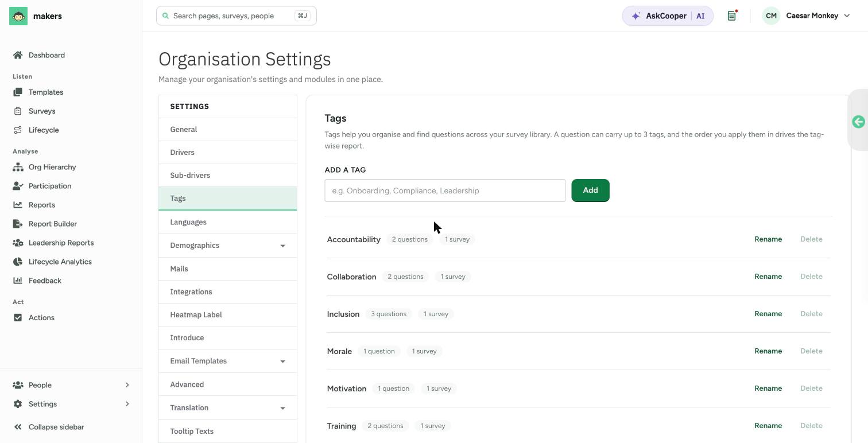Open the Drivers settings tab

[228, 153]
